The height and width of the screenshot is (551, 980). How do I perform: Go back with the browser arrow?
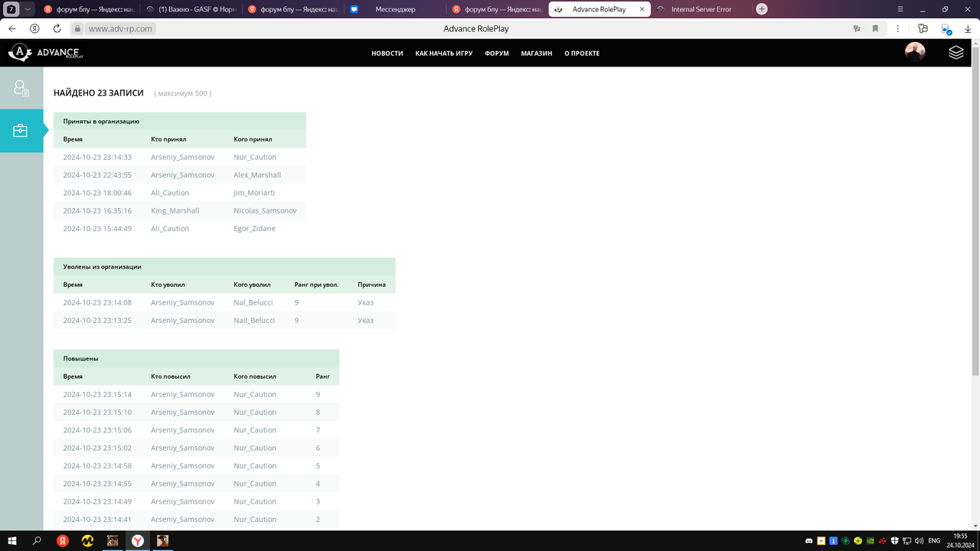pos(12,28)
